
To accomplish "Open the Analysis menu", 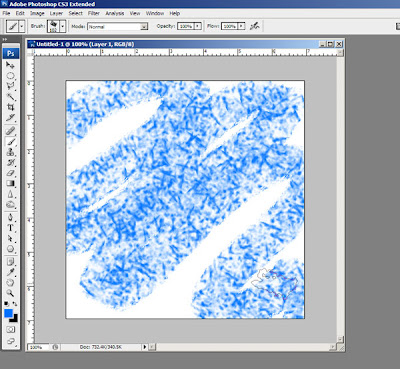I will pyautogui.click(x=115, y=13).
